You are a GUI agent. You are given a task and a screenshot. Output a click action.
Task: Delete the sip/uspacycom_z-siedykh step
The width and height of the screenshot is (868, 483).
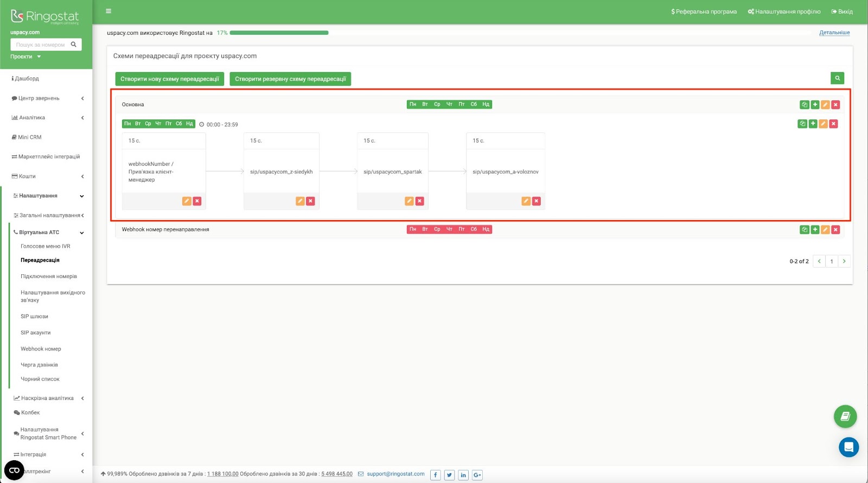(310, 201)
